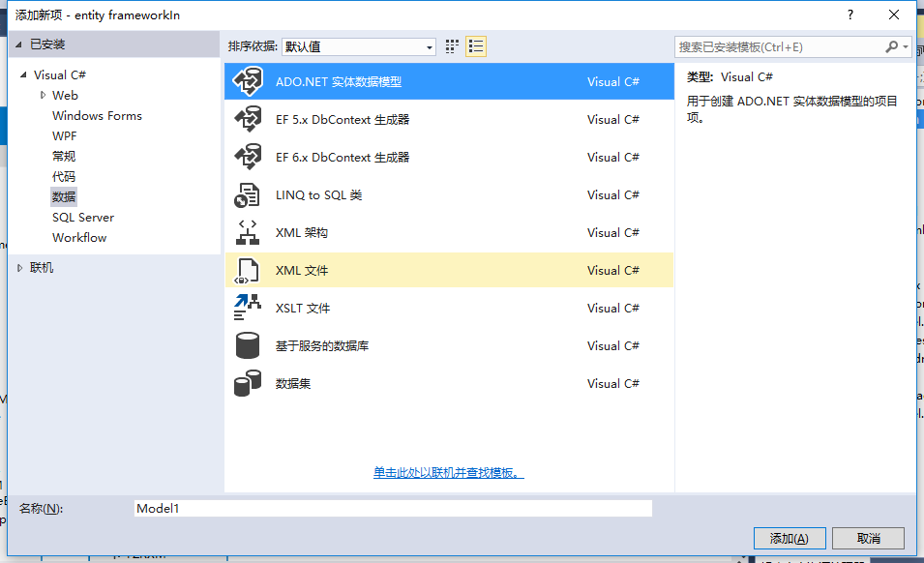Click the 名称 Model1 input field
924x563 pixels.
point(393,508)
